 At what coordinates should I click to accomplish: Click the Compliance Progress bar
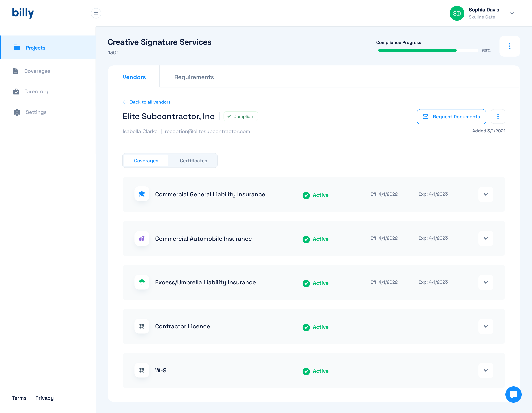(428, 50)
